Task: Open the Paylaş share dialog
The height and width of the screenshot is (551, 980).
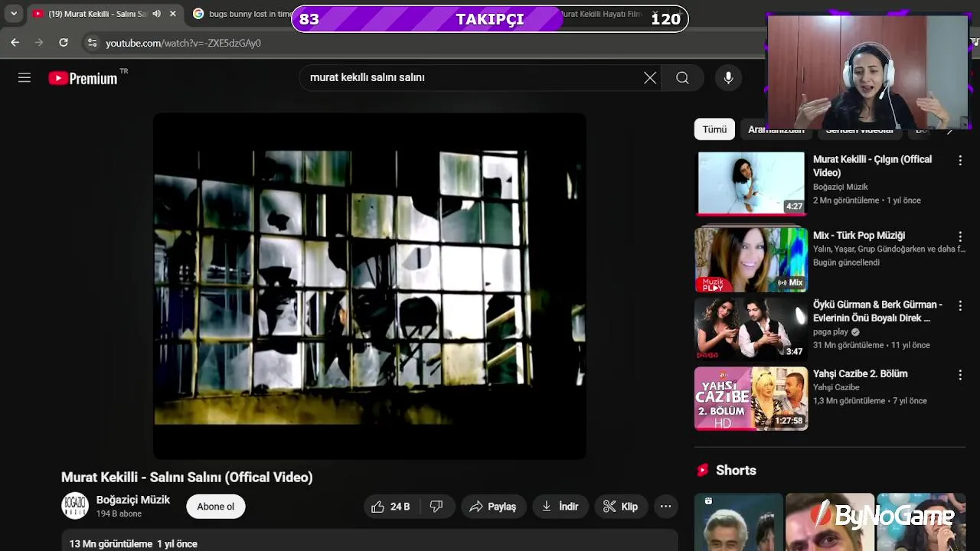Action: tap(494, 507)
